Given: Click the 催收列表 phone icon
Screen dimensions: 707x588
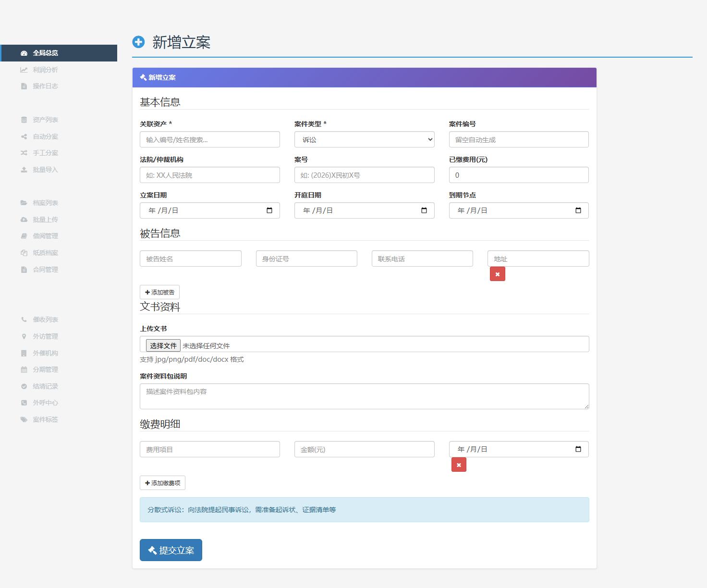Looking at the screenshot, I should [24, 319].
